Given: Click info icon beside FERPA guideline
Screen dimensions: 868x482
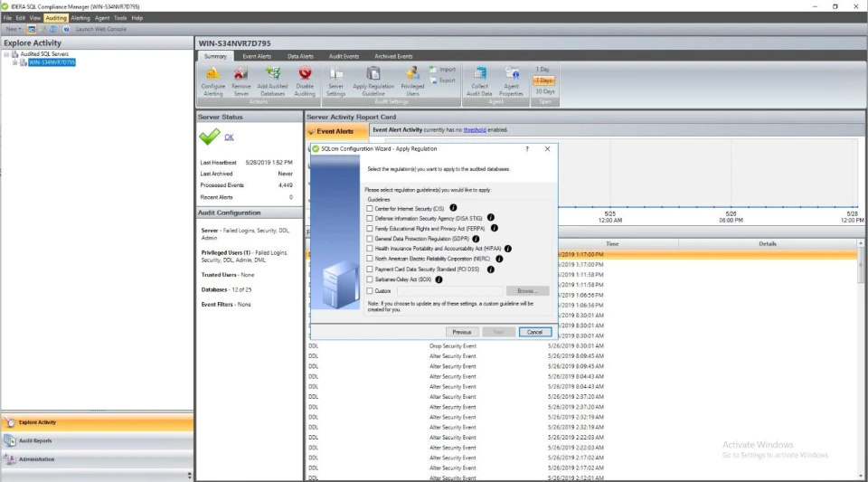Looking at the screenshot, I should [495, 228].
